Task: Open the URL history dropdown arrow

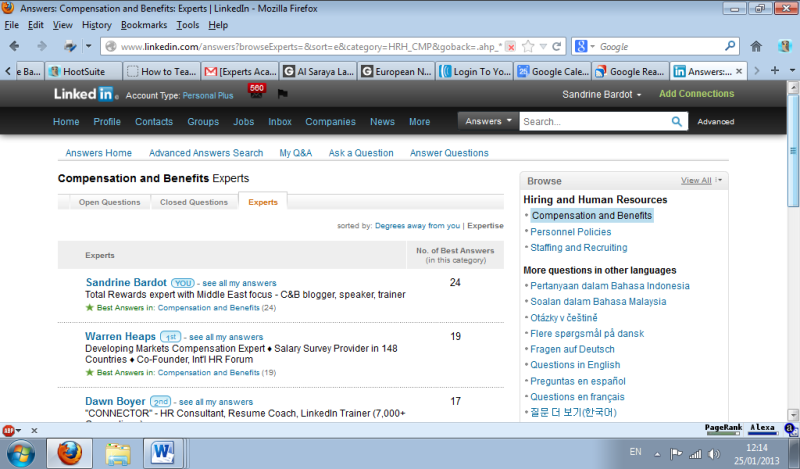Action: pos(543,46)
